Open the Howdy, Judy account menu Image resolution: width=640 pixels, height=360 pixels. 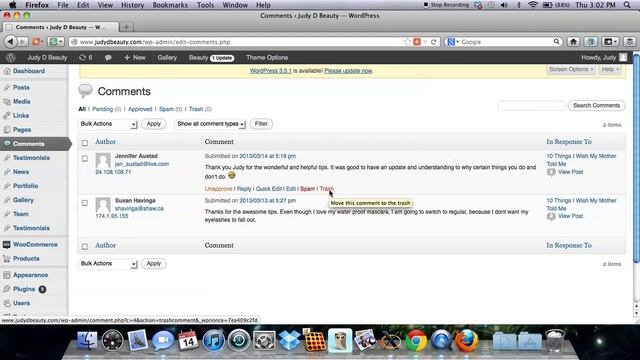point(604,58)
